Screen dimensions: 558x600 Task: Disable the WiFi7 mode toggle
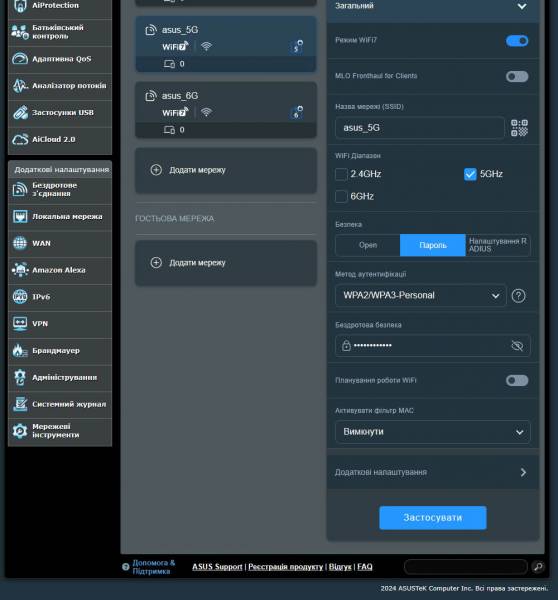pyautogui.click(x=517, y=41)
